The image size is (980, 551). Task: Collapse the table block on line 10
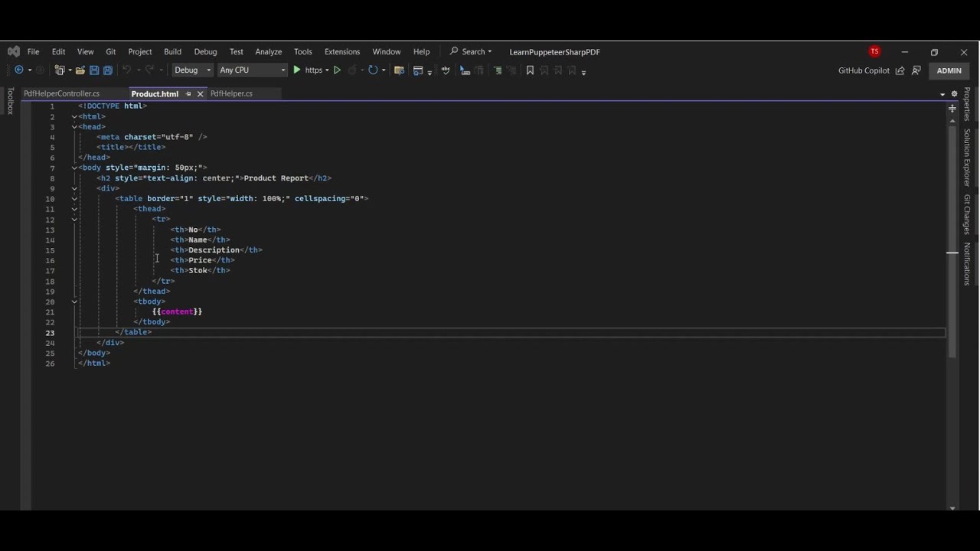[x=74, y=198]
